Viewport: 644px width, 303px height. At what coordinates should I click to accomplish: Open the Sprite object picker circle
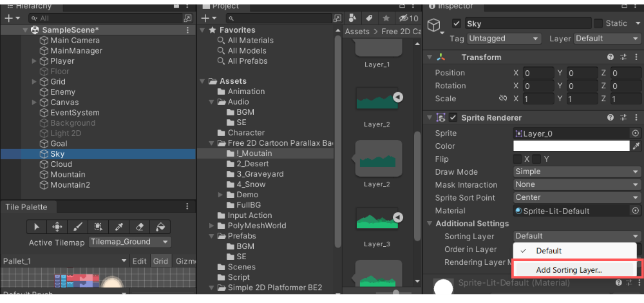click(x=636, y=133)
